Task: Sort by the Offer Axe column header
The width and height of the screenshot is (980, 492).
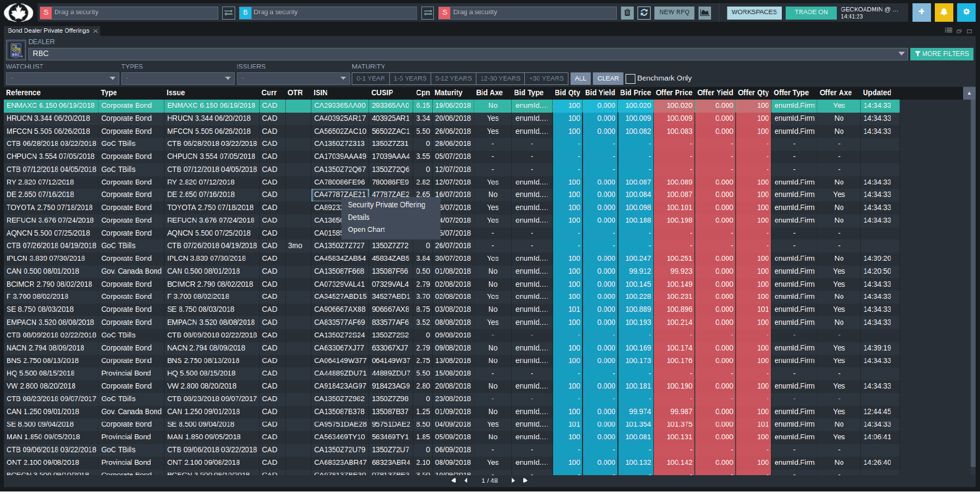Action: [x=836, y=93]
